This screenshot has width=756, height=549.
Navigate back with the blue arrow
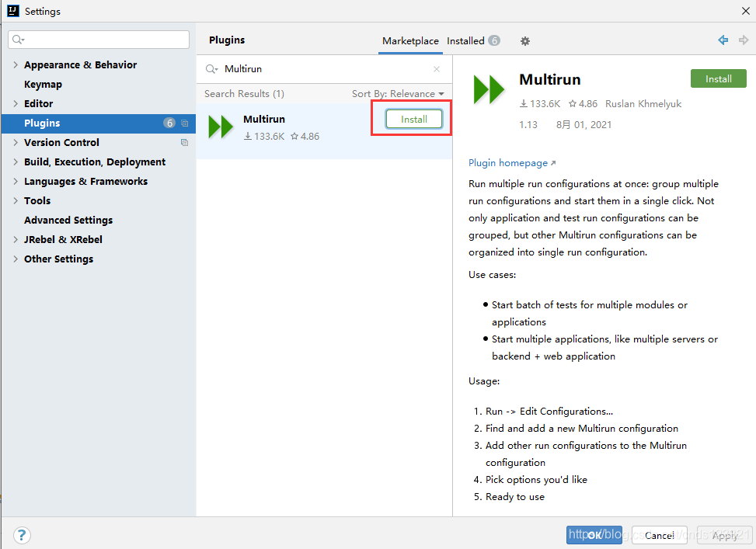coord(723,40)
